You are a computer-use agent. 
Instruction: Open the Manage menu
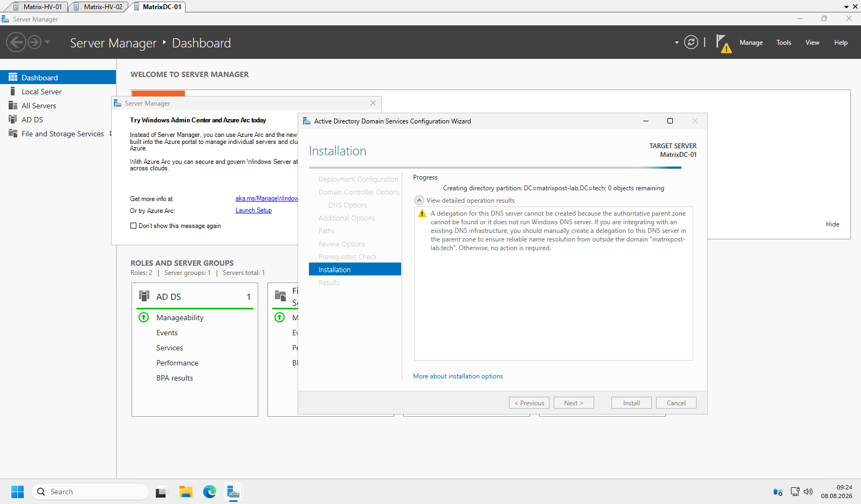pos(751,43)
